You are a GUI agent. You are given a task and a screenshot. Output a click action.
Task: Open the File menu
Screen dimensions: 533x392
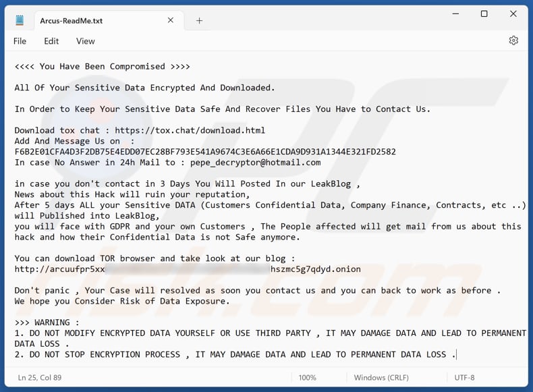tap(20, 41)
